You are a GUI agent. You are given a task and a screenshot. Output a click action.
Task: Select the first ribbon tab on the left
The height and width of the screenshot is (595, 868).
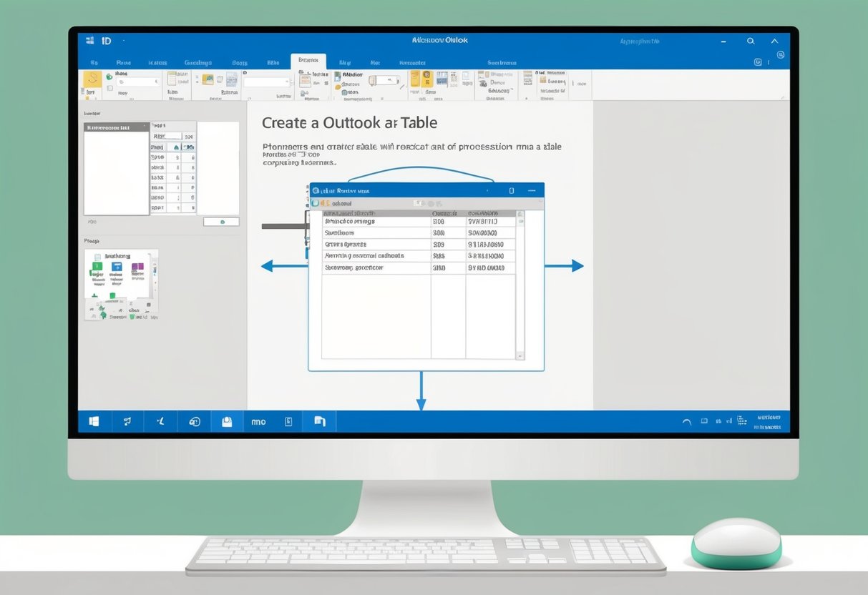click(94, 62)
